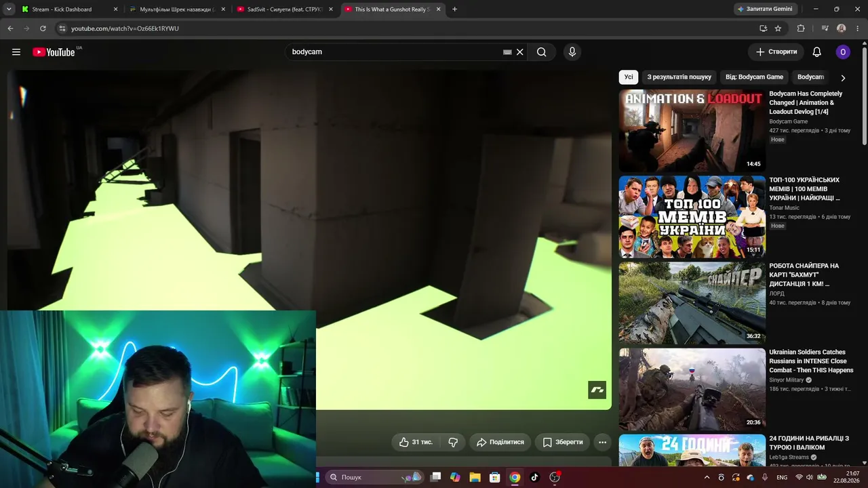This screenshot has width=868, height=488.
Task: Open the YouTube guide hamburger menu
Action: (16, 52)
